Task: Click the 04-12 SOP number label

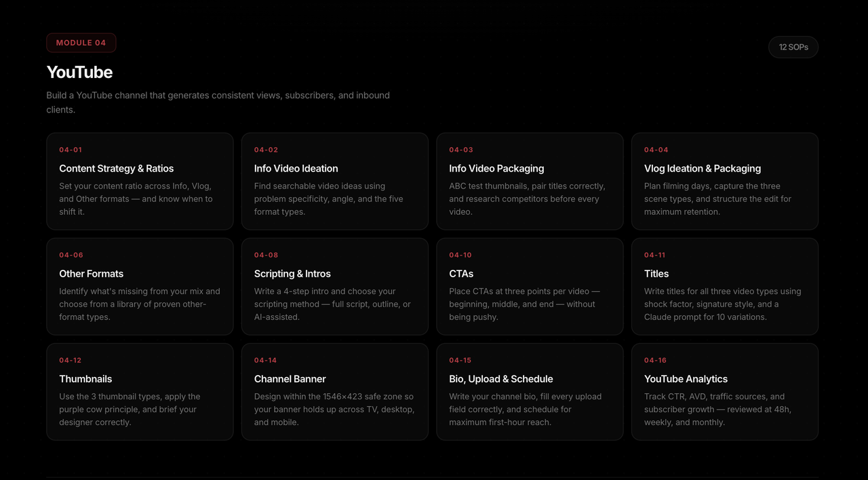Action: pos(71,360)
